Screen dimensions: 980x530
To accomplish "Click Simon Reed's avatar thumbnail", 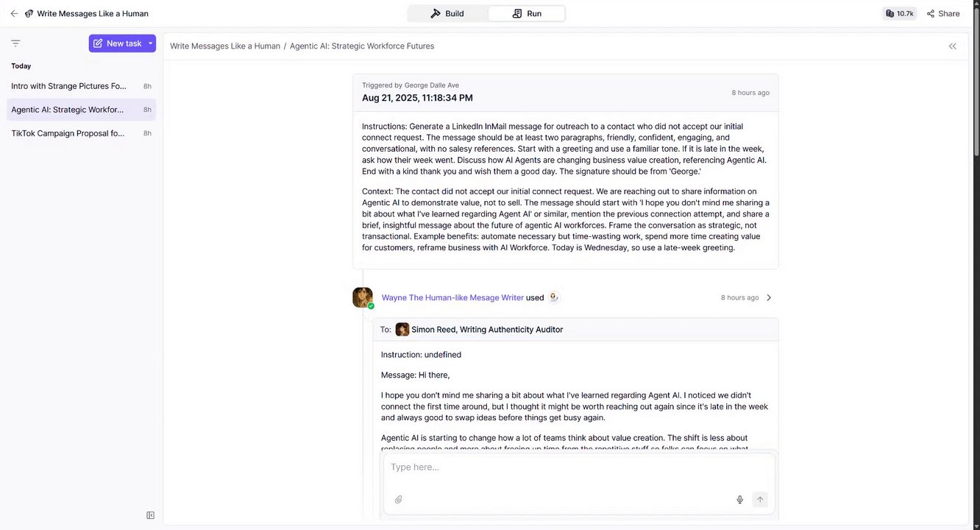I will [x=402, y=330].
